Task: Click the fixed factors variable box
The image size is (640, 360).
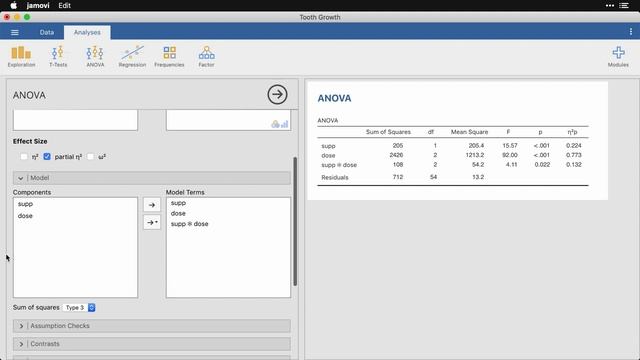Action: [229, 120]
